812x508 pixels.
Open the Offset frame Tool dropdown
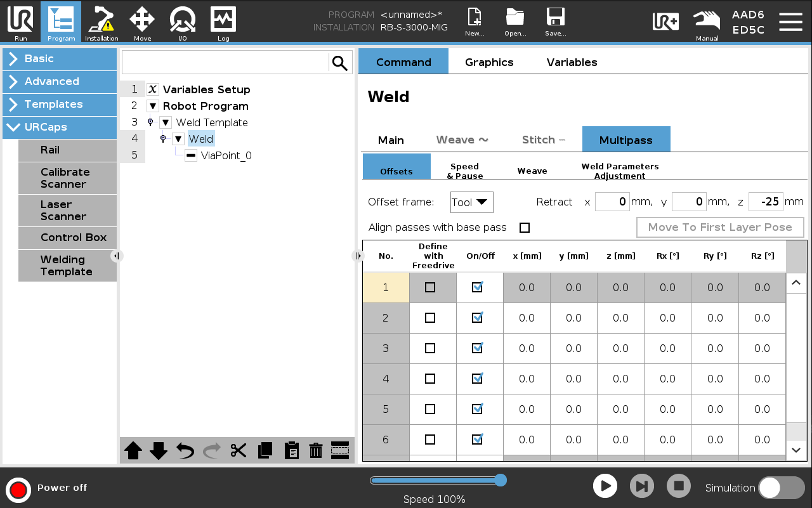(x=471, y=202)
